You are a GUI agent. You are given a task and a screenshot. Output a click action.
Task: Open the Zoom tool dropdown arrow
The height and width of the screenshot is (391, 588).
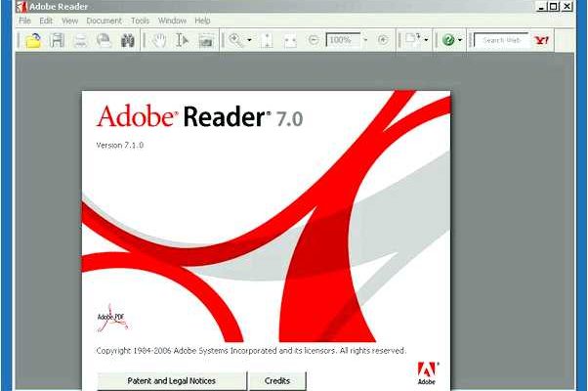[x=249, y=40]
